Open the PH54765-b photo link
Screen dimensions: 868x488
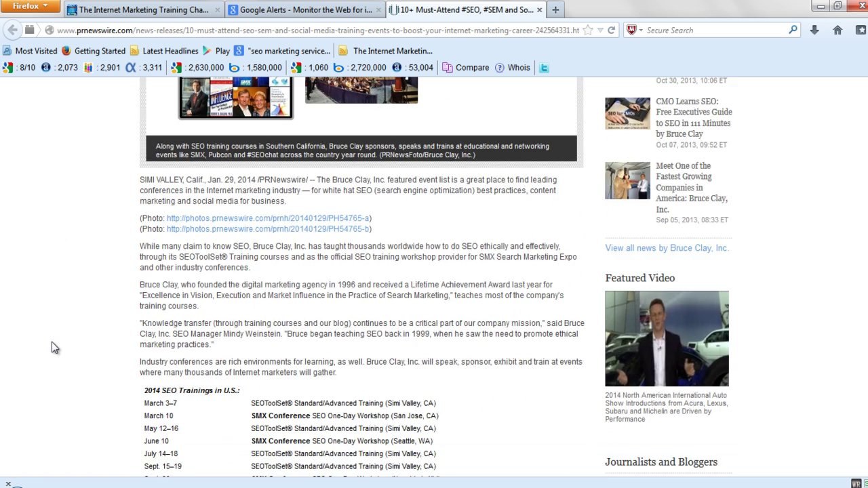click(268, 229)
